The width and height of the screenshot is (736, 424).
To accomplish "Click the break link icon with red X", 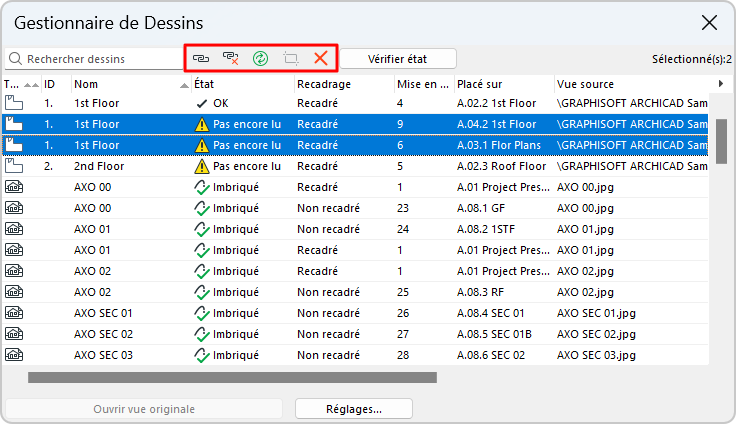I will pos(231,59).
